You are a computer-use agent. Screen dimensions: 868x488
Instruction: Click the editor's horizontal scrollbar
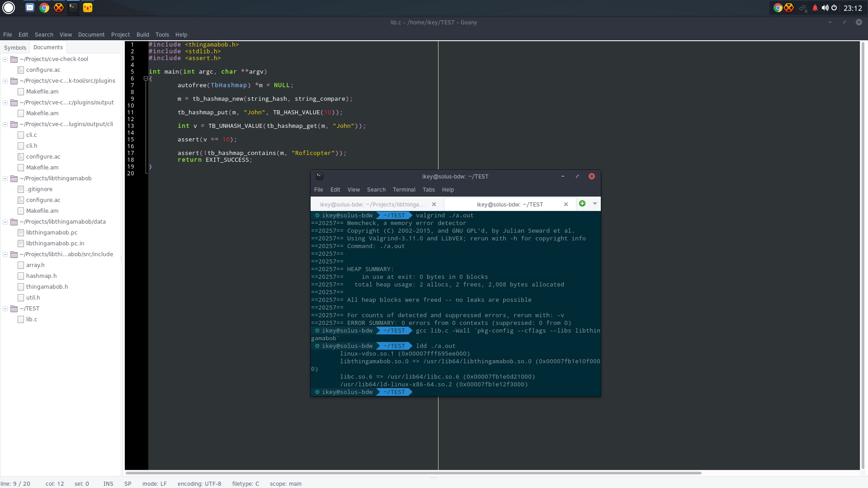point(413,473)
